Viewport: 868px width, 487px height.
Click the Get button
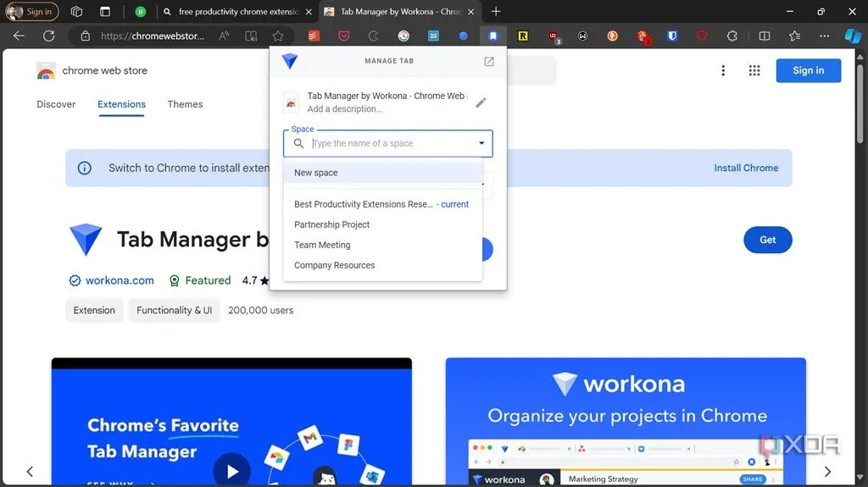pos(767,240)
